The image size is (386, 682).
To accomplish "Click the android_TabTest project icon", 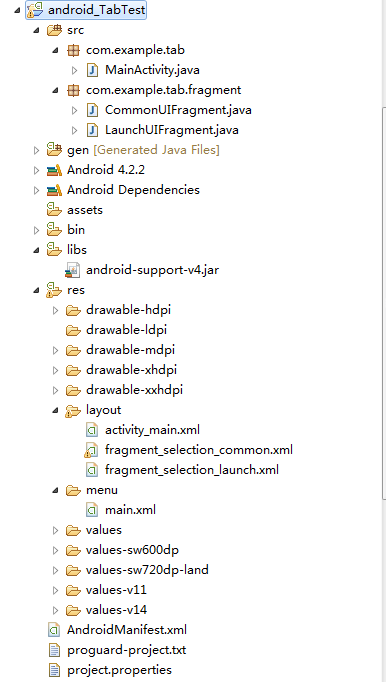I will tap(35, 10).
